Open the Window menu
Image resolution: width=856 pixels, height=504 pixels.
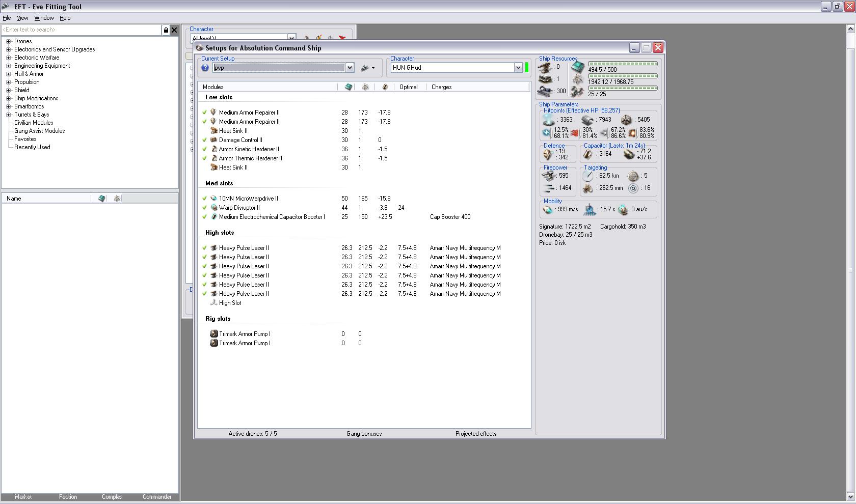[44, 18]
